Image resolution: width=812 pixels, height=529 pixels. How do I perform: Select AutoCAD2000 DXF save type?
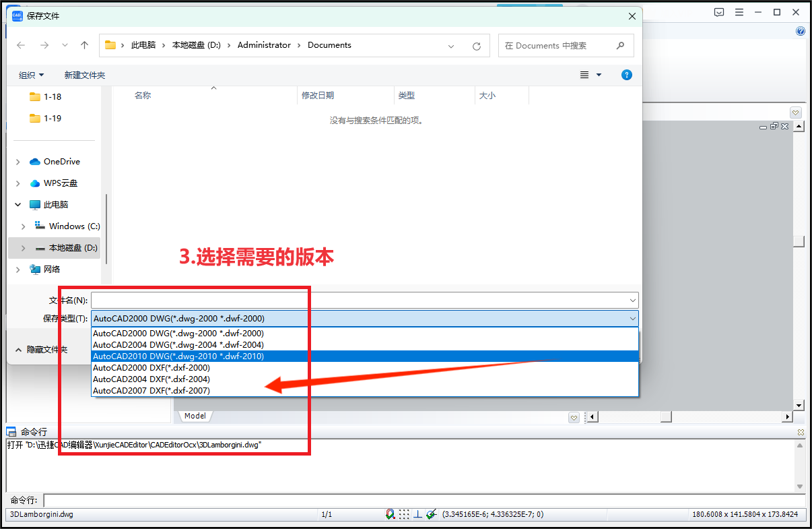pyautogui.click(x=365, y=367)
